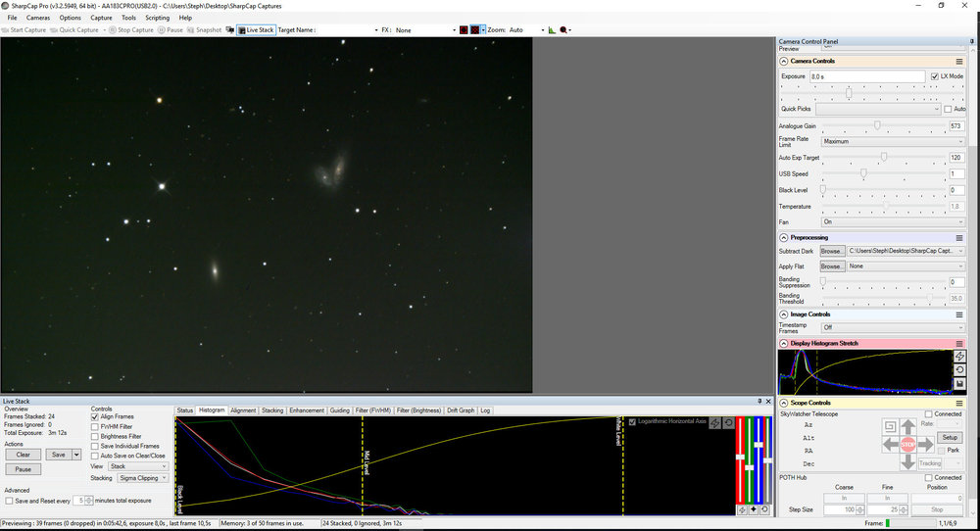980x531 pixels.
Task: Check SkyWatcher Telescope Connected box
Action: click(x=928, y=414)
